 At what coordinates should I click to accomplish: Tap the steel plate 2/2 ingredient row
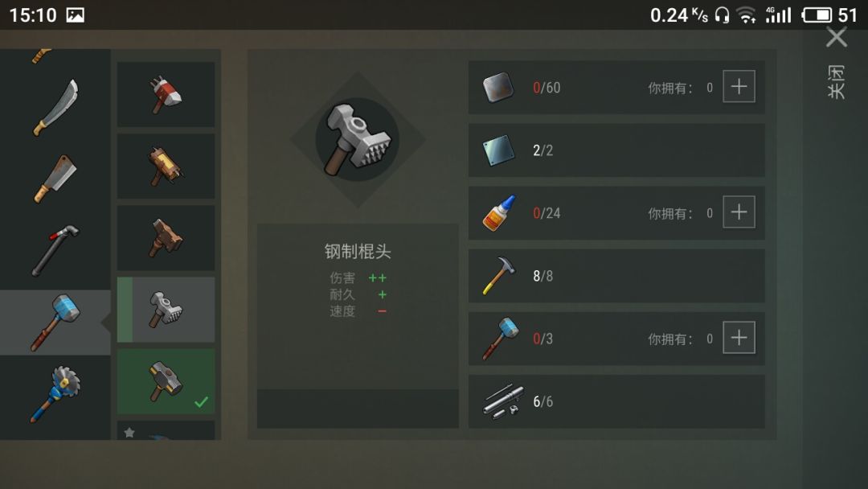(x=616, y=150)
